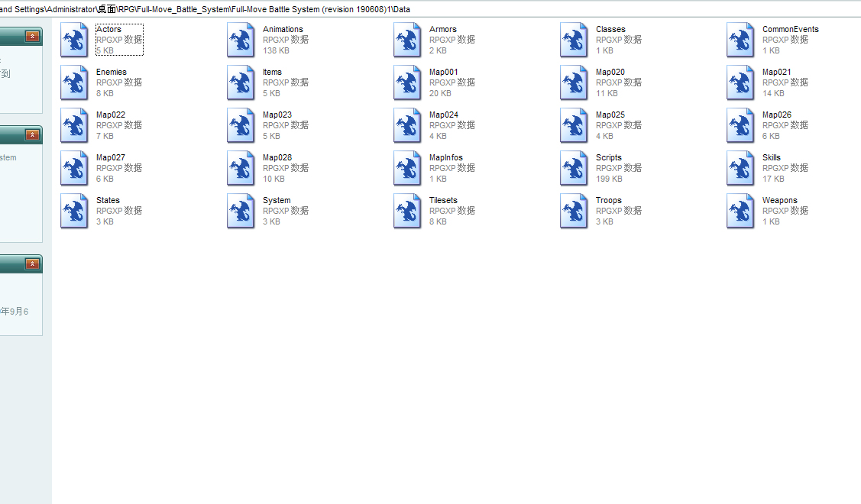Collapse the bottom sidebar details panel
861x504 pixels.
(32, 264)
